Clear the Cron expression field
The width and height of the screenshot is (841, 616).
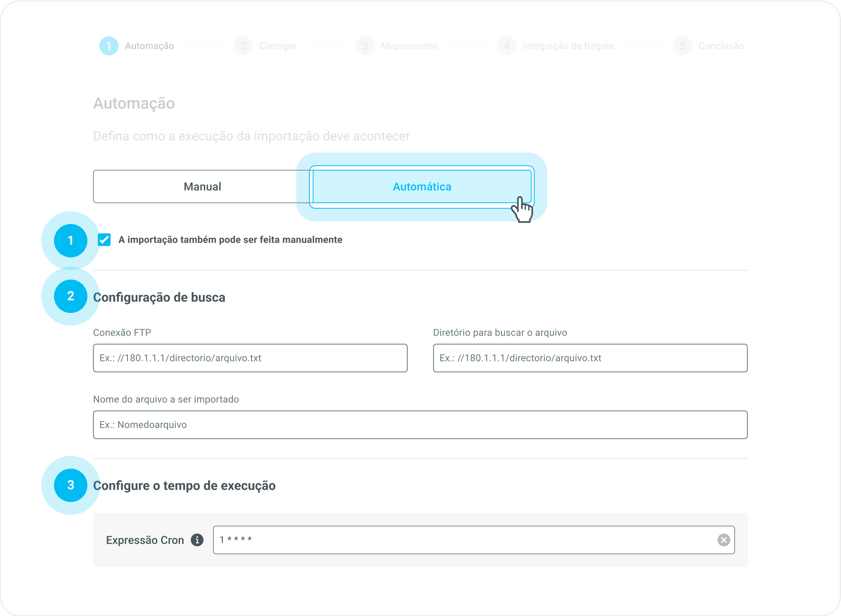(x=723, y=540)
